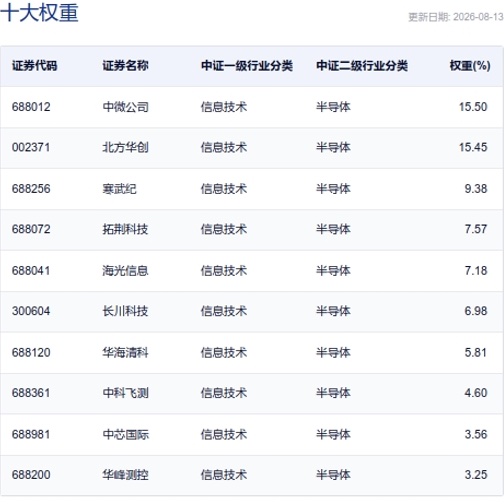
Task: Select the 中科飞测 entry
Action: click(x=125, y=393)
